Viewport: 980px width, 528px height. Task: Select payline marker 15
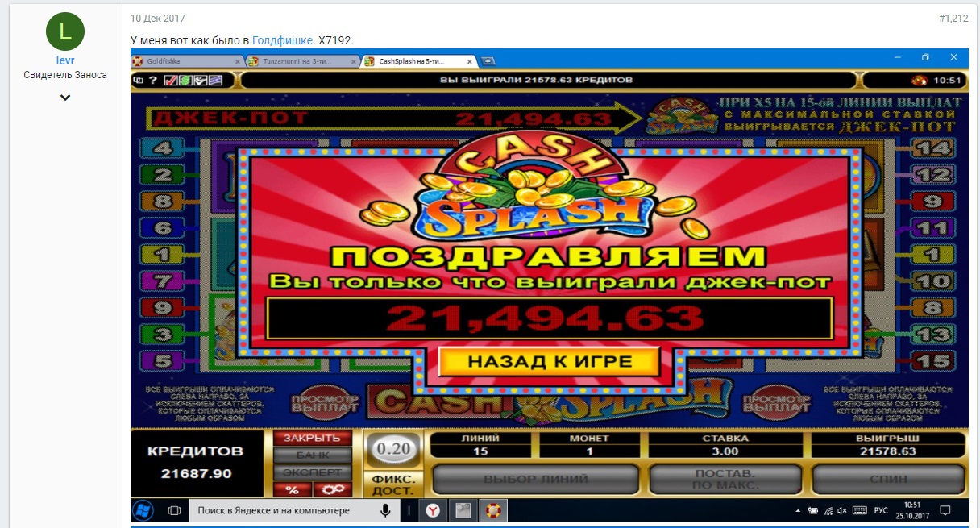tap(935, 360)
